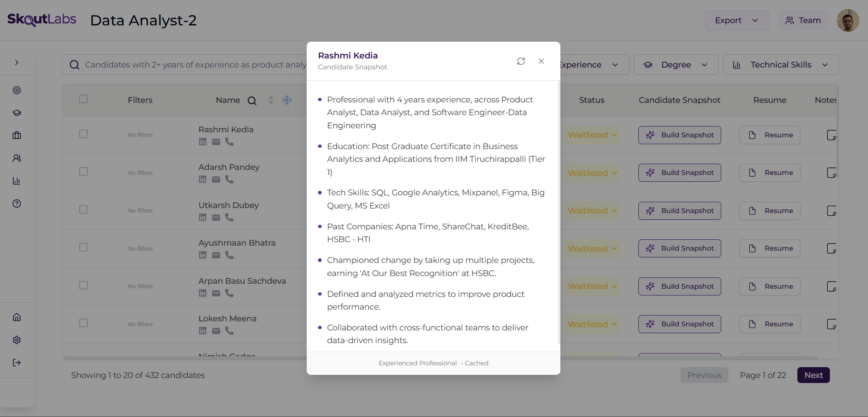The width and height of the screenshot is (868, 417).
Task: Open the help question mark icon
Action: click(x=17, y=204)
